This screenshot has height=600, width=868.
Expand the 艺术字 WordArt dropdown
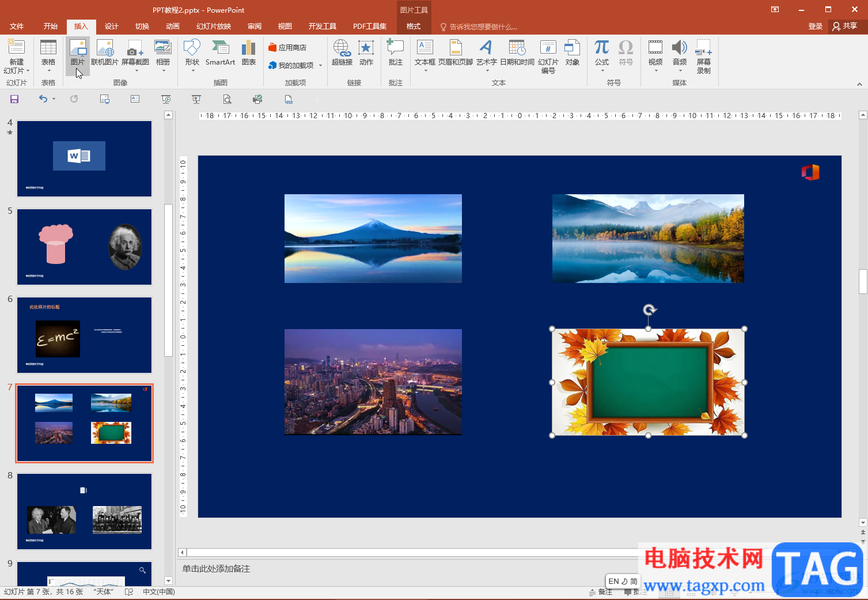point(487,70)
